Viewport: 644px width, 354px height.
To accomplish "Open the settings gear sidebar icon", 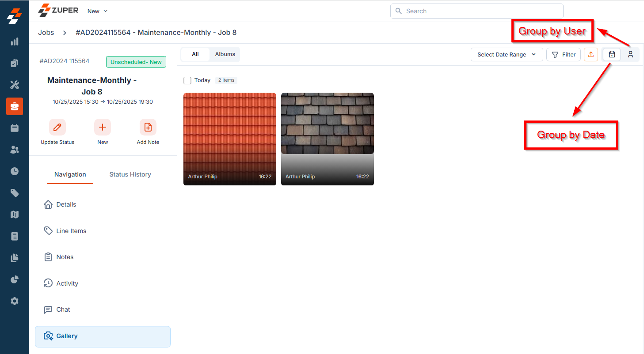I will click(x=15, y=301).
